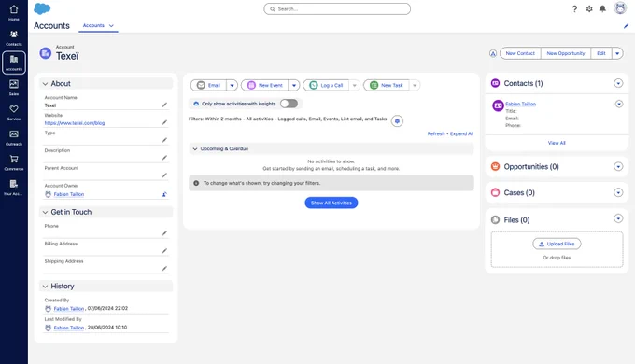This screenshot has height=364, width=635.
Task: Edit the Account Name field pencil
Action: click(164, 105)
